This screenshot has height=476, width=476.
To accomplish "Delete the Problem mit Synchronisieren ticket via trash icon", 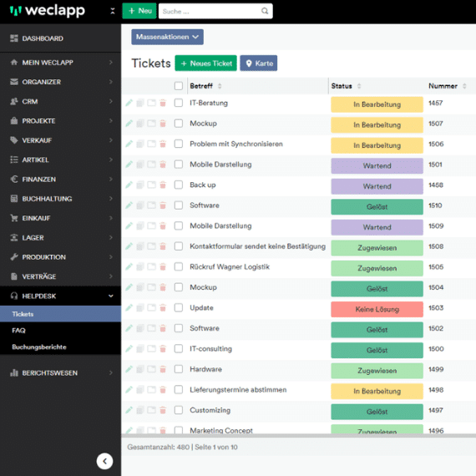I will click(x=163, y=144).
